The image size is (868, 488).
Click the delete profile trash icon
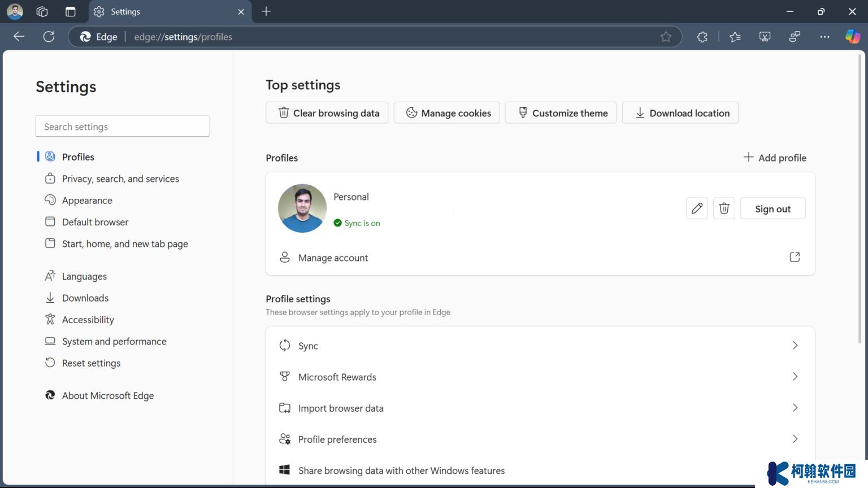tap(724, 208)
